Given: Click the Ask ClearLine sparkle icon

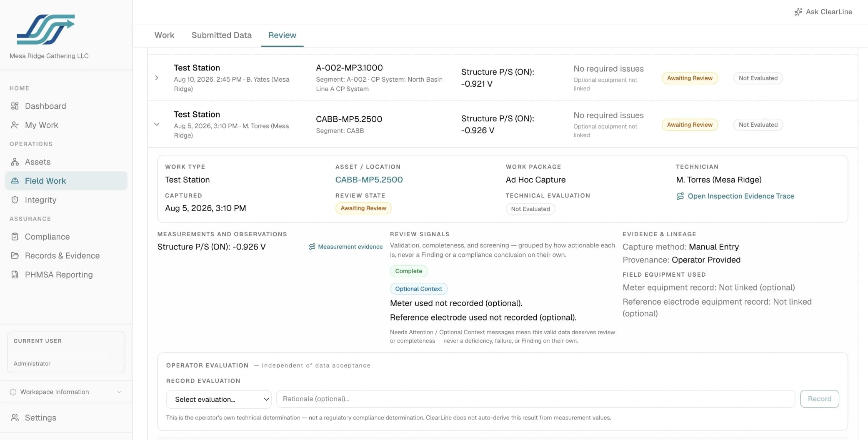Looking at the screenshot, I should tap(798, 12).
